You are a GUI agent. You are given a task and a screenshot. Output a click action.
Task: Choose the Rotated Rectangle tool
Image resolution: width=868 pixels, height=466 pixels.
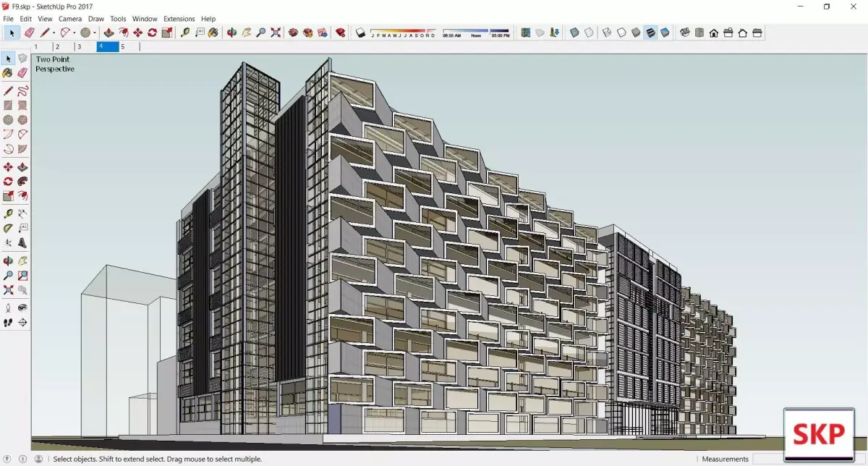point(22,106)
